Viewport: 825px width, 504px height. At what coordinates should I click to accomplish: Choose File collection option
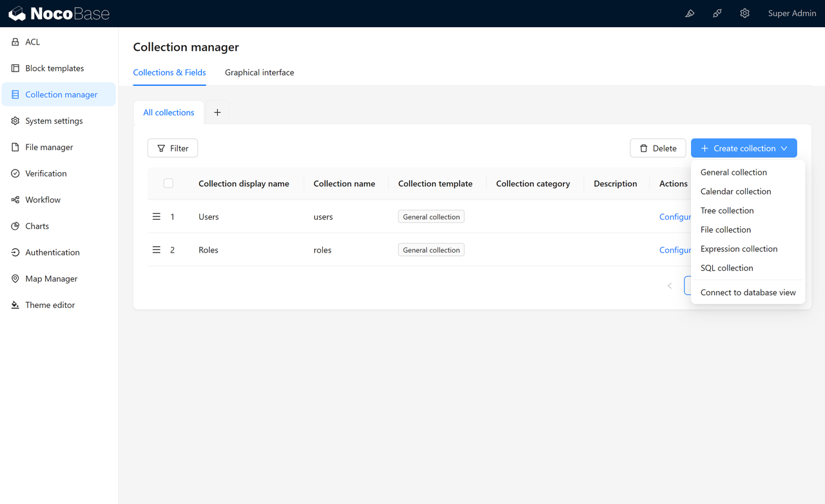748,230
